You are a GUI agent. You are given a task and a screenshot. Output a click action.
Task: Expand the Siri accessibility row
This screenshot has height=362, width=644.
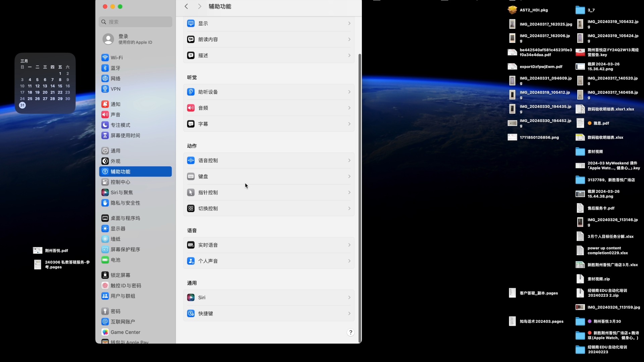[268, 297]
